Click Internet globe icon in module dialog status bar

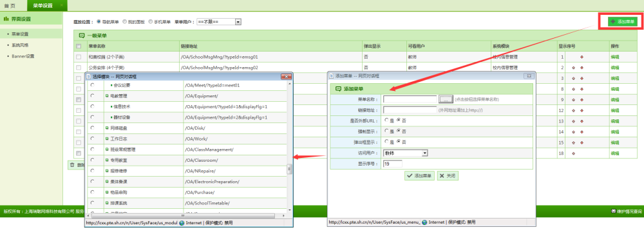(182, 222)
